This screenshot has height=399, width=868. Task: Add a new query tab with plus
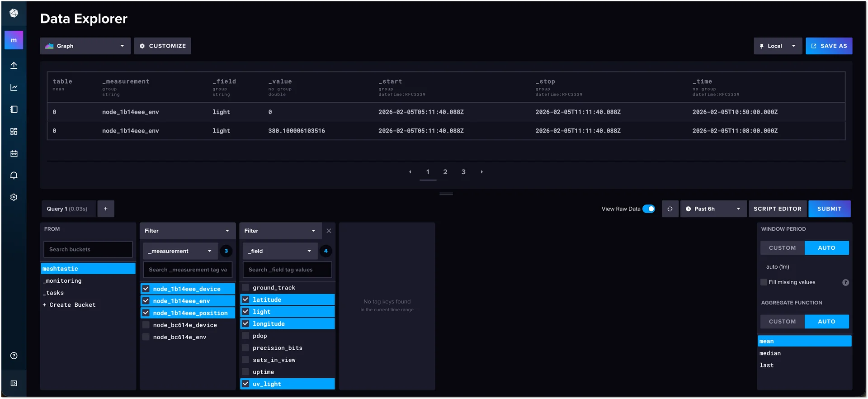(x=106, y=209)
